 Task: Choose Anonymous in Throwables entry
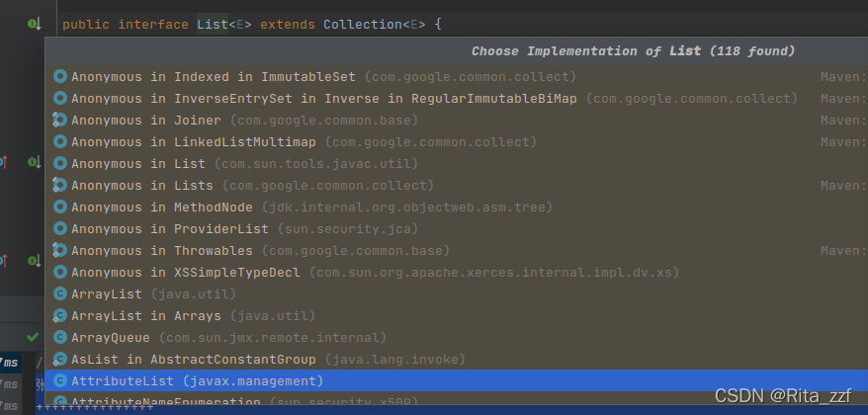click(456, 251)
